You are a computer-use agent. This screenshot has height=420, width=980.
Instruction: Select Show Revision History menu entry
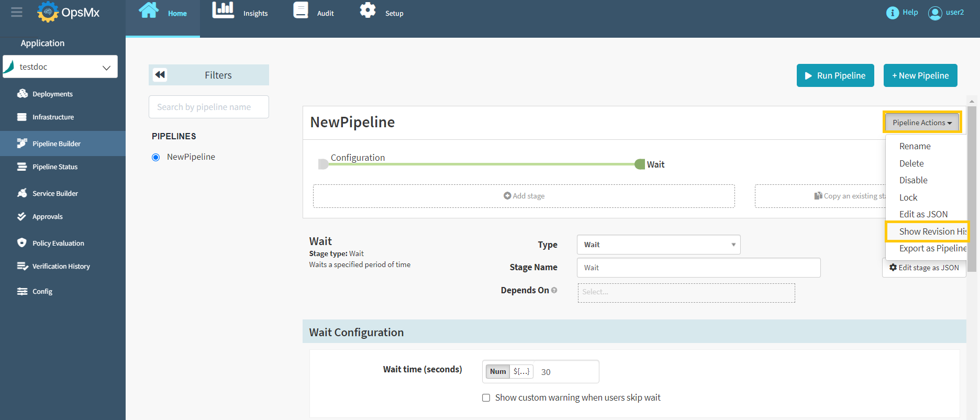point(928,231)
